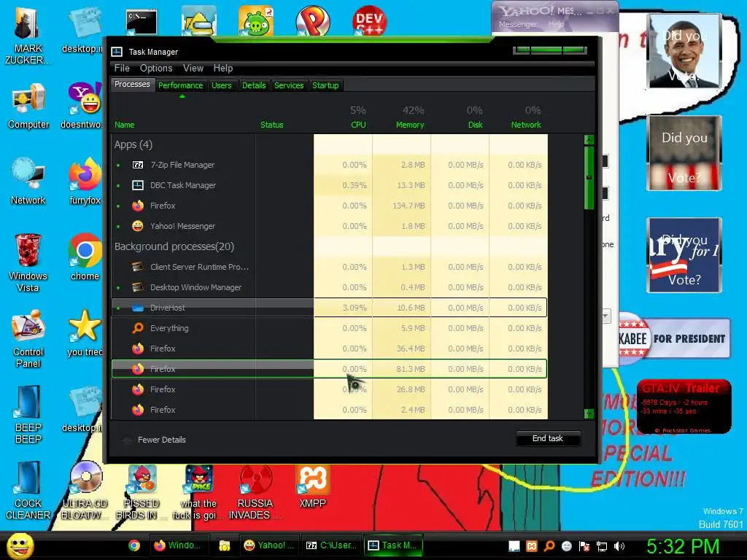This screenshot has height=560, width=747.
Task: Open View menu in Task Manager
Action: 193,68
